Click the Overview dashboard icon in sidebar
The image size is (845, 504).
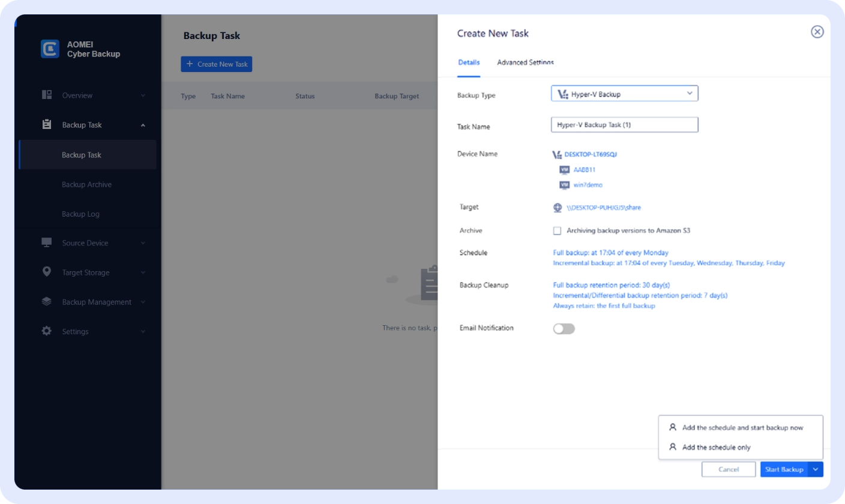tap(47, 95)
